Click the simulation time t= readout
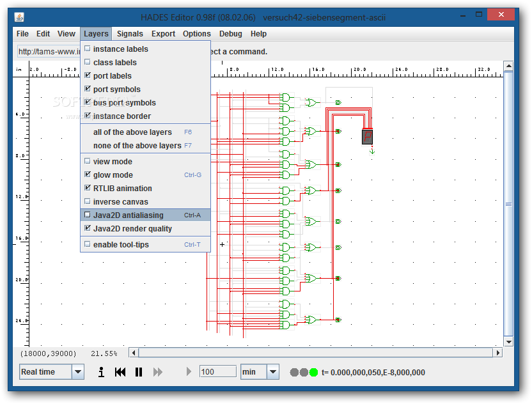 [373, 373]
